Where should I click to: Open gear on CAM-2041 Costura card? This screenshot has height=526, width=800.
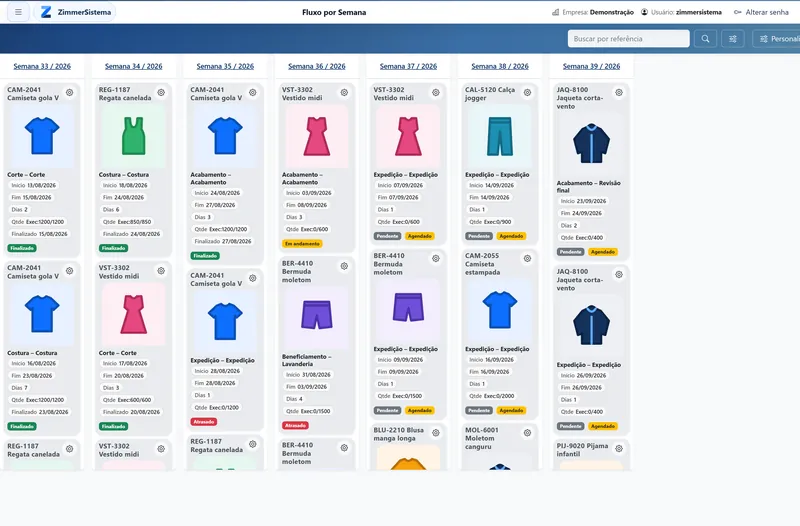click(x=69, y=270)
